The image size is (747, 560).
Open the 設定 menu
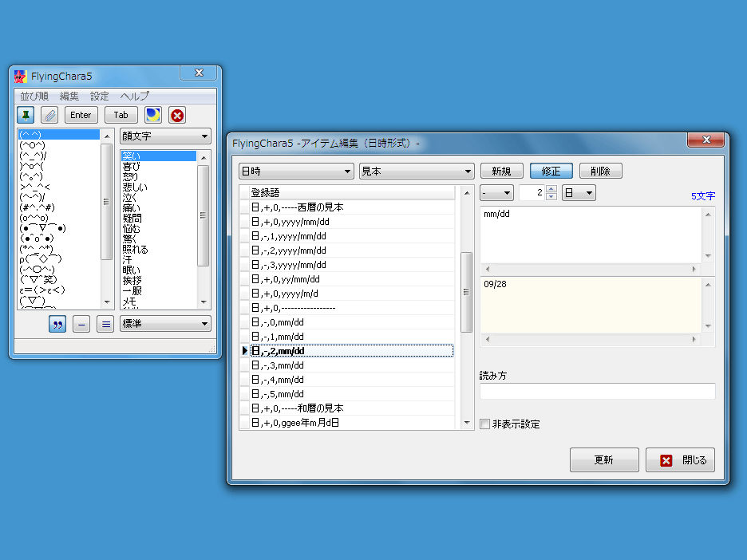pos(100,97)
